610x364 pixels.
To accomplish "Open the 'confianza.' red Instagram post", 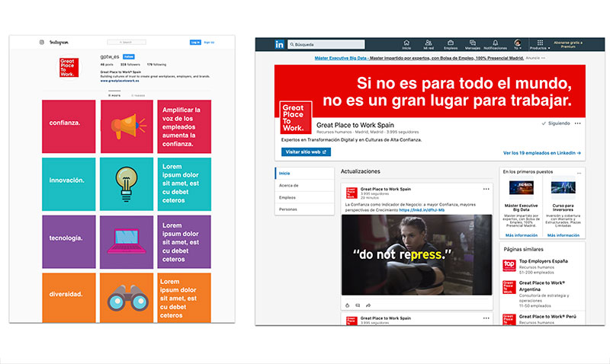I will pyautogui.click(x=69, y=126).
